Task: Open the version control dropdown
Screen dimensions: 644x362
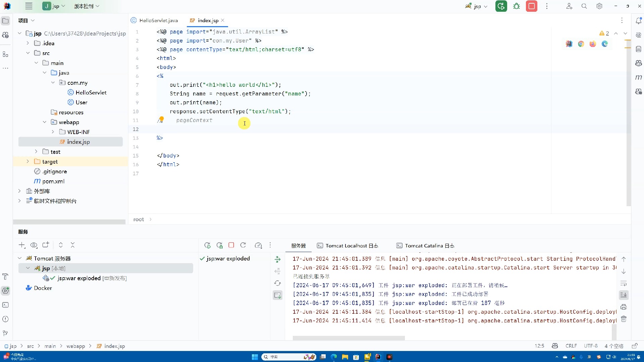Action: [x=87, y=6]
